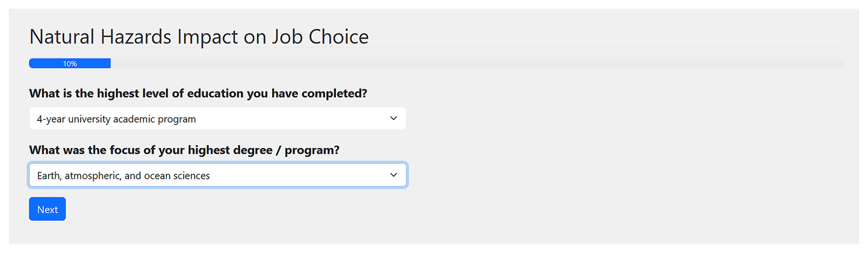This screenshot has height=253, width=868.
Task: Click the blue 10% progress bar fill
Action: point(92,63)
